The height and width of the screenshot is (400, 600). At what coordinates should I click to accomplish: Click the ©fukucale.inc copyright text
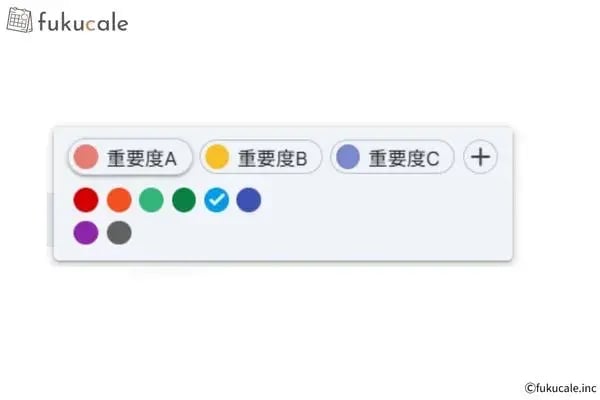560,387
